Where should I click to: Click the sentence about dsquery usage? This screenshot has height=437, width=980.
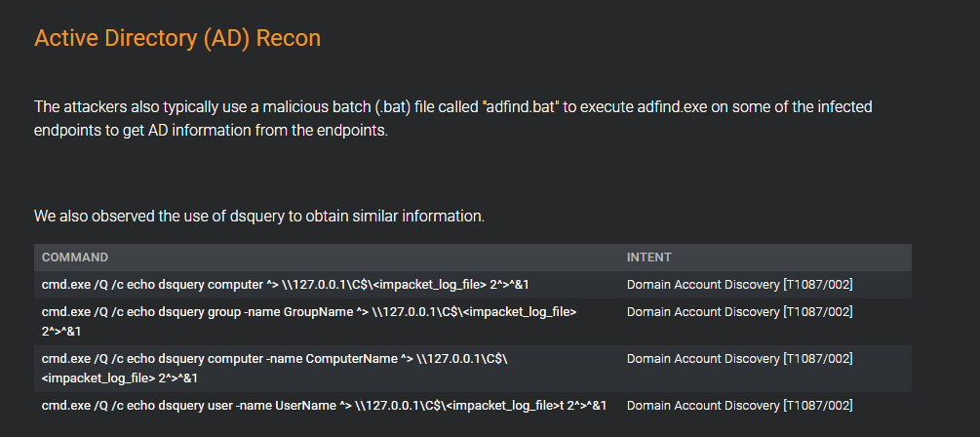[259, 217]
